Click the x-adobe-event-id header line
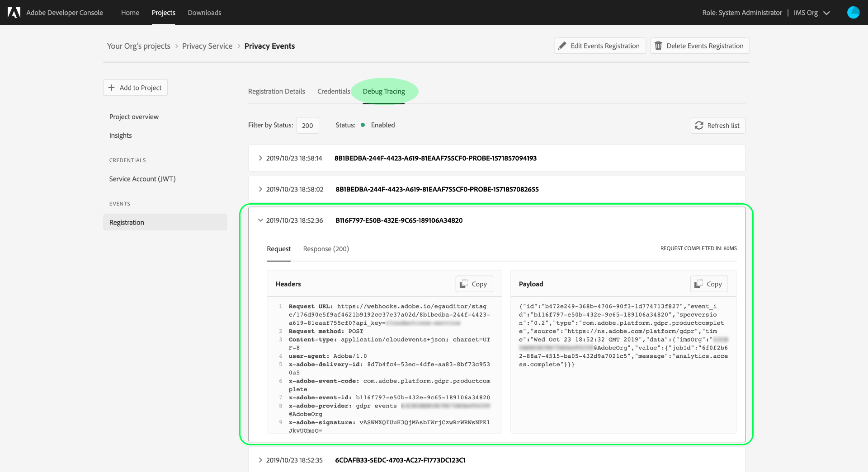The image size is (868, 472). tap(389, 398)
